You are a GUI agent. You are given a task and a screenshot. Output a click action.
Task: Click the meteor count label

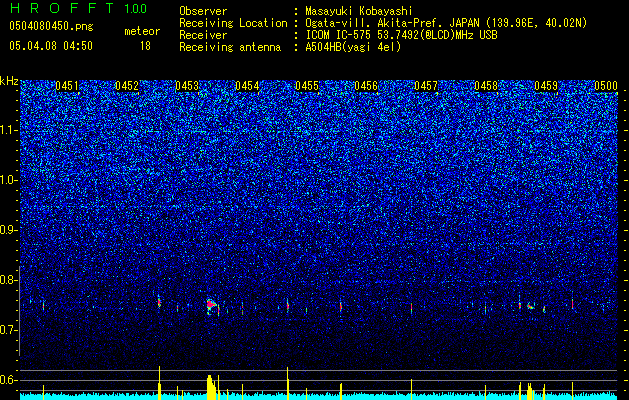pos(142,31)
